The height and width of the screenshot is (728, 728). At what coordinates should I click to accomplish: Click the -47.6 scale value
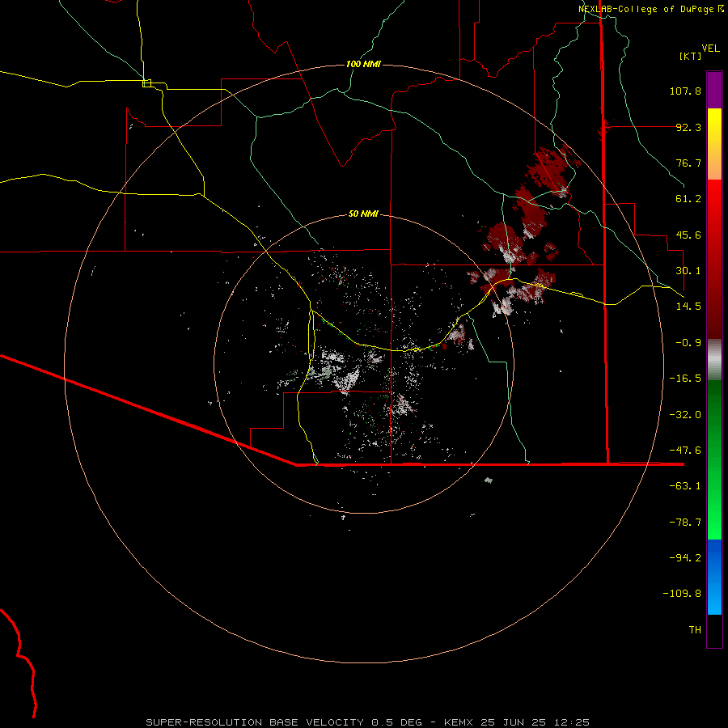[x=685, y=451]
